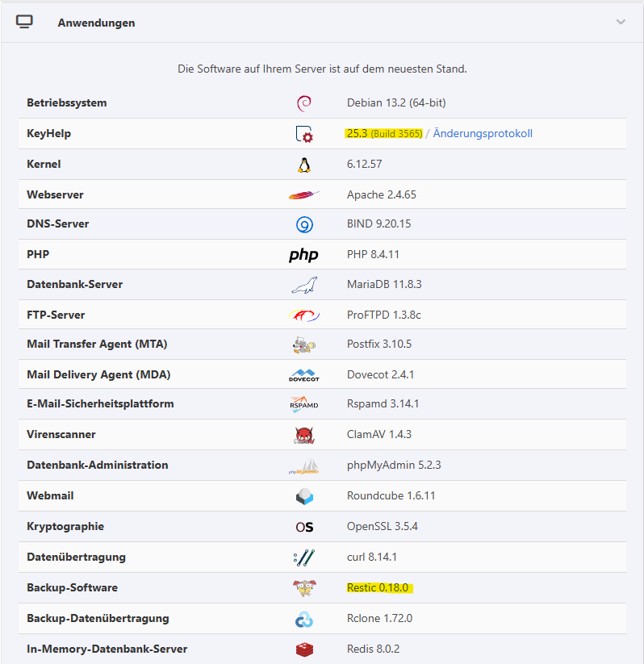Click the Redis red cube icon
644x664 pixels.
click(x=303, y=649)
